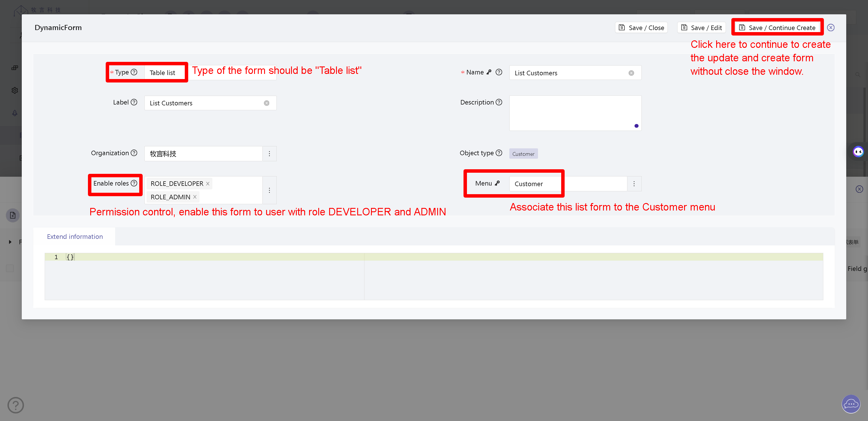The height and width of the screenshot is (421, 868).
Task: Open the settings gear in the left sidebar
Action: (x=15, y=90)
